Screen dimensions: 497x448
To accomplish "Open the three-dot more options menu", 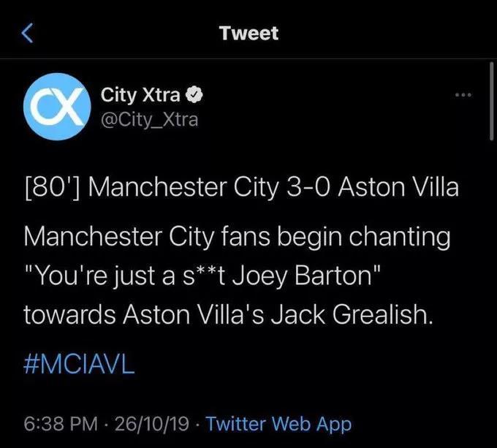I will click(x=463, y=94).
